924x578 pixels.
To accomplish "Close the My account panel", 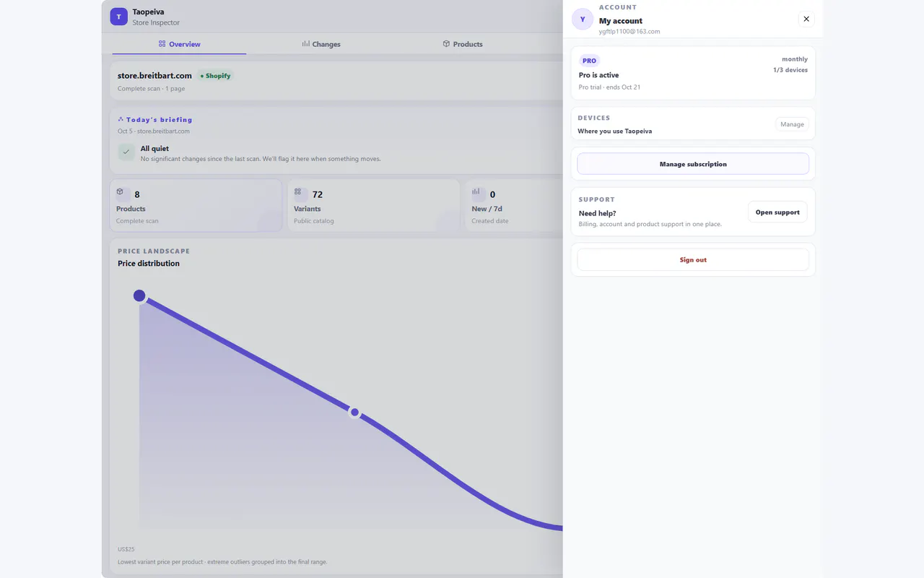I will pyautogui.click(x=806, y=19).
